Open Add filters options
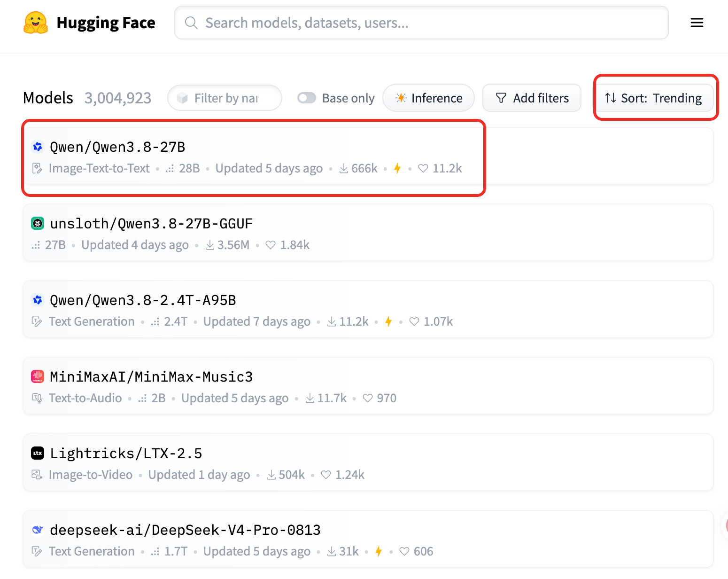Viewport: 728px width, 579px height. [532, 98]
